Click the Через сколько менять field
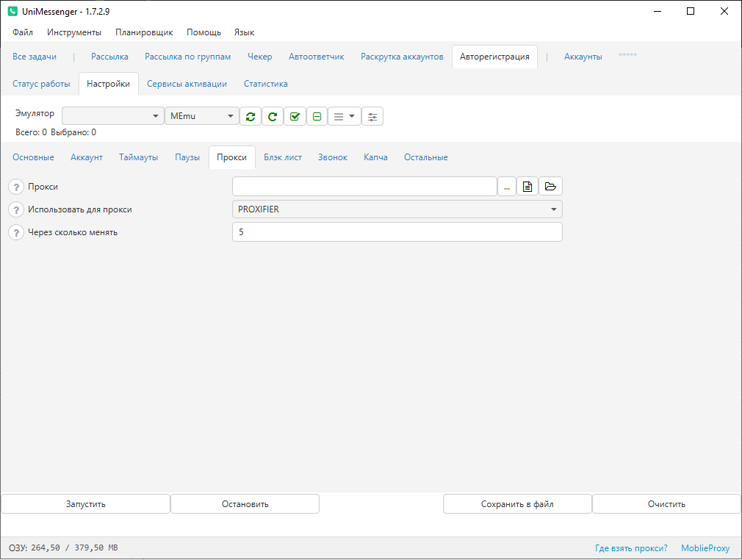 point(397,232)
